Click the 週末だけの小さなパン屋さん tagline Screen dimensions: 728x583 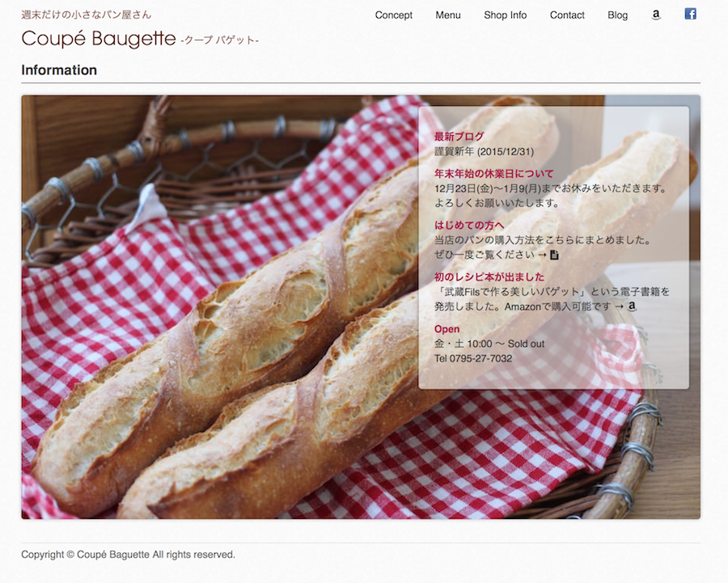point(87,15)
